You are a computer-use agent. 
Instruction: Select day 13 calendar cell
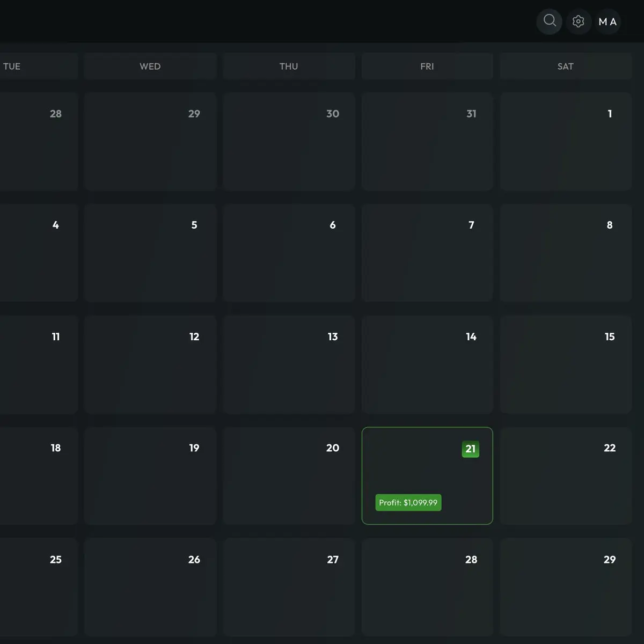coord(289,364)
